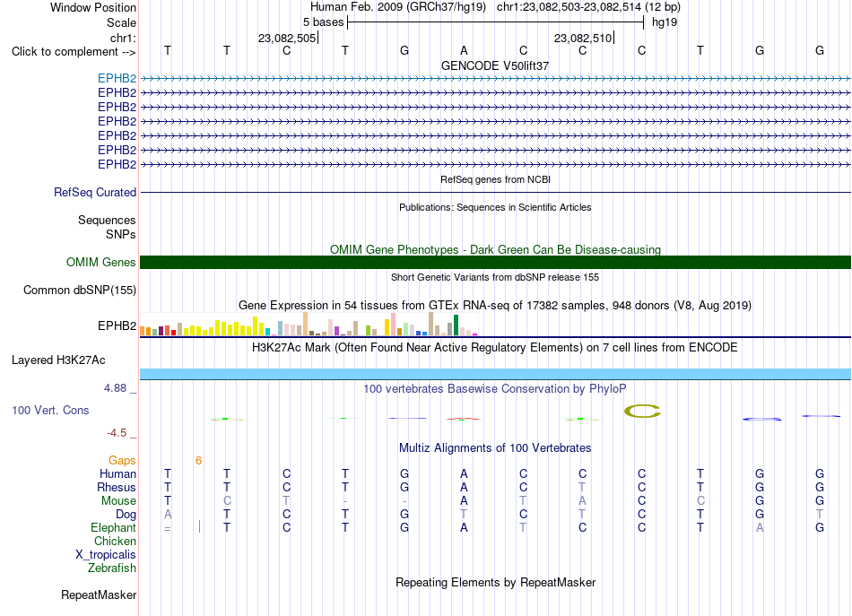Click the Sequences publications sub-track label

pos(107,220)
